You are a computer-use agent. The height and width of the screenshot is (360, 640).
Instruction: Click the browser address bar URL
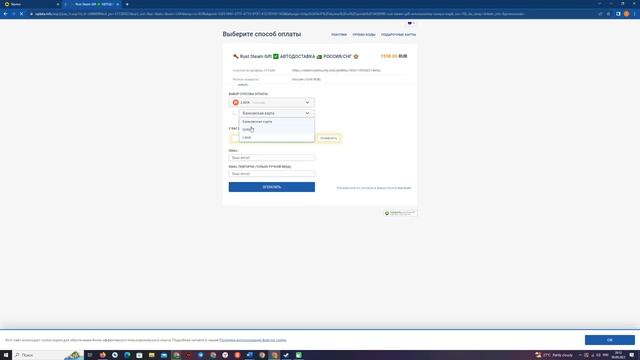pyautogui.click(x=280, y=14)
